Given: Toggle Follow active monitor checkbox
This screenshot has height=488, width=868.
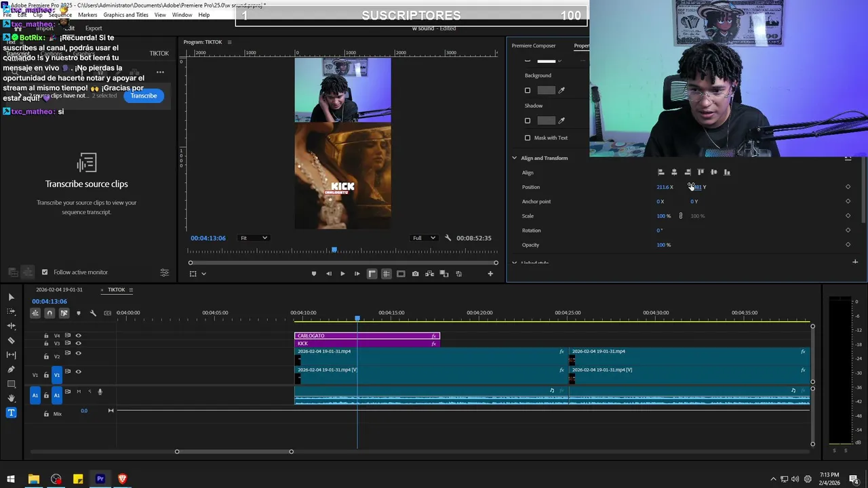Looking at the screenshot, I should 45,272.
